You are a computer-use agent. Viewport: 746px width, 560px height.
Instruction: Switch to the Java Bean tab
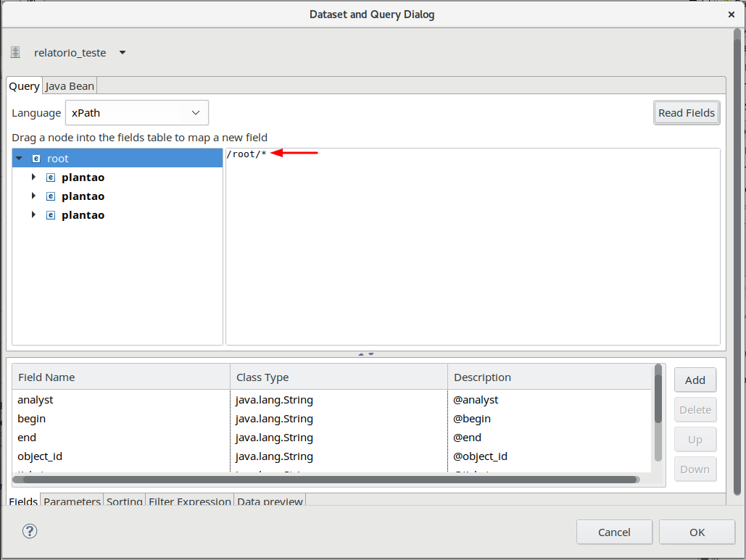(70, 86)
